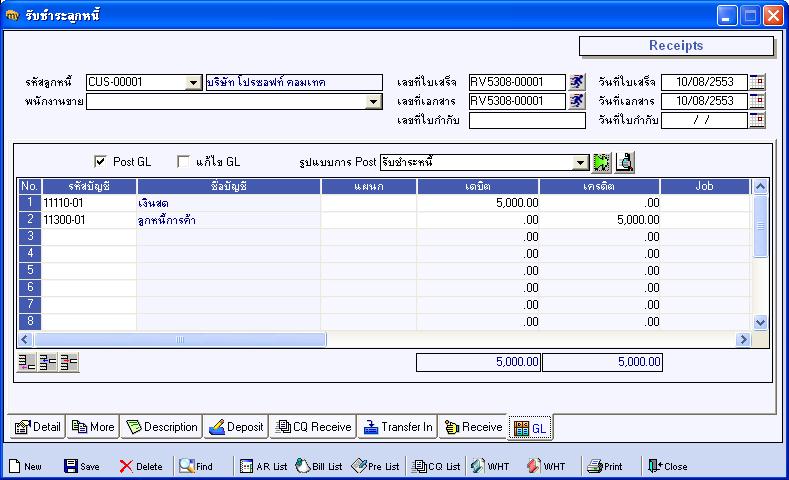Click the third row-edit icon below grid

pyautogui.click(x=69, y=362)
